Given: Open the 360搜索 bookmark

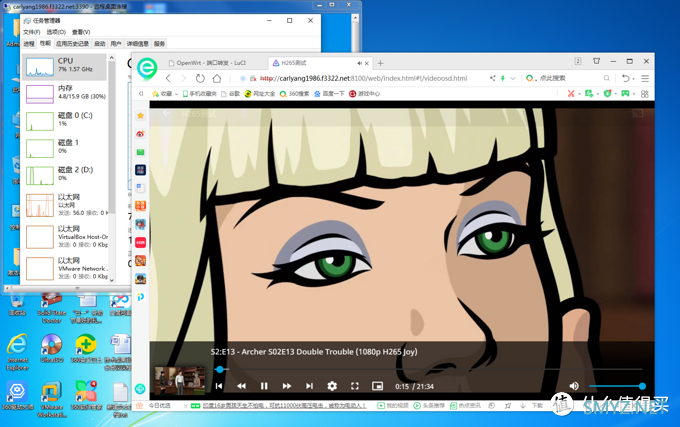Looking at the screenshot, I should coord(294,94).
